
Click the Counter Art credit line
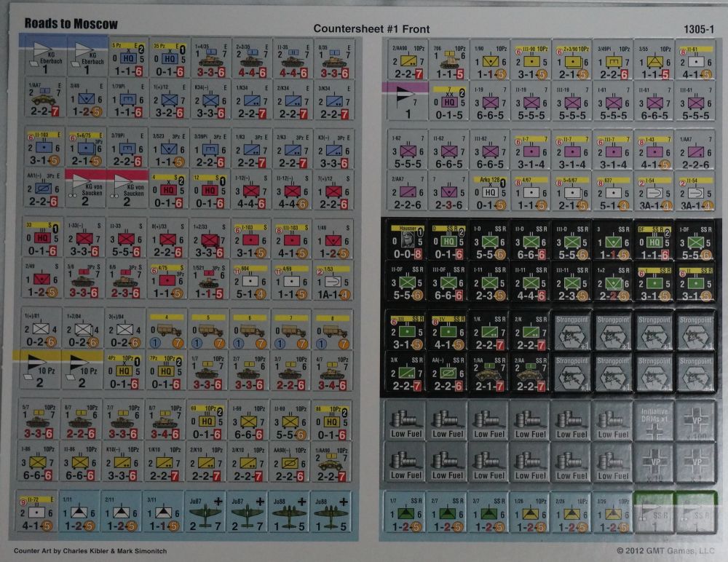(x=90, y=551)
